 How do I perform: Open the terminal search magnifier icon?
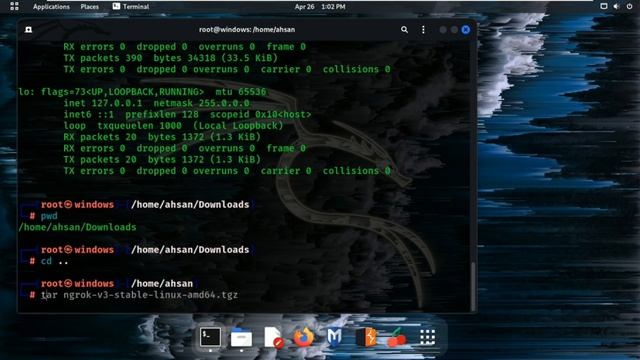click(404, 29)
